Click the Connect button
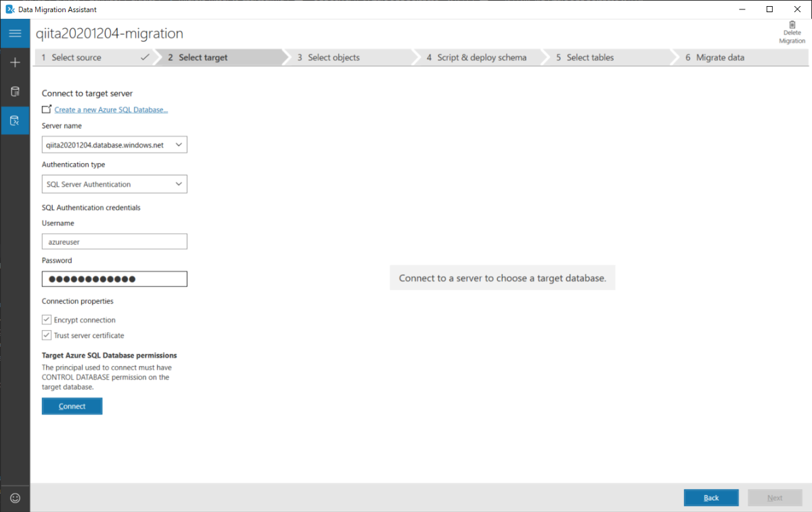 [72, 406]
